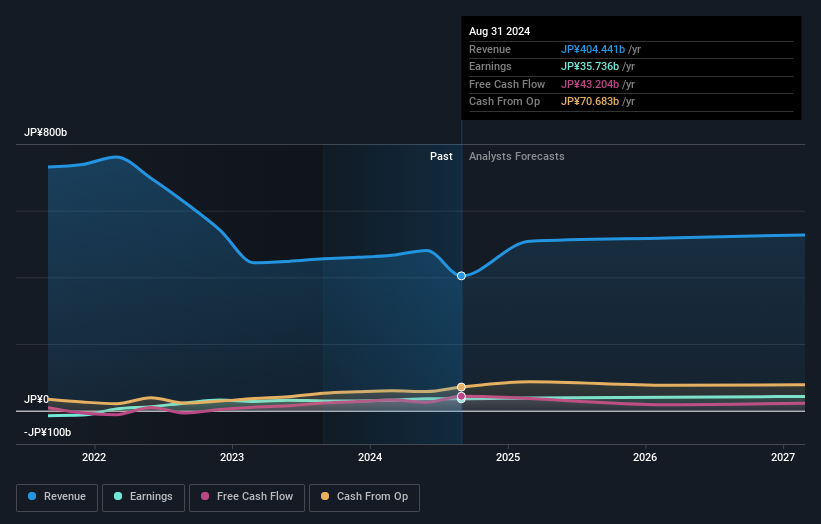Click the 2026 x-axis label

[x=645, y=457]
